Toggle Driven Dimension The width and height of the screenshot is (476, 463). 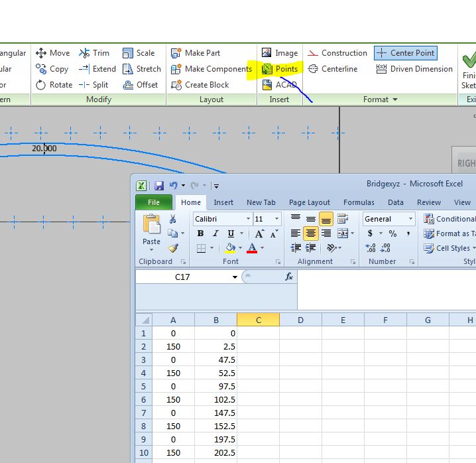(414, 69)
